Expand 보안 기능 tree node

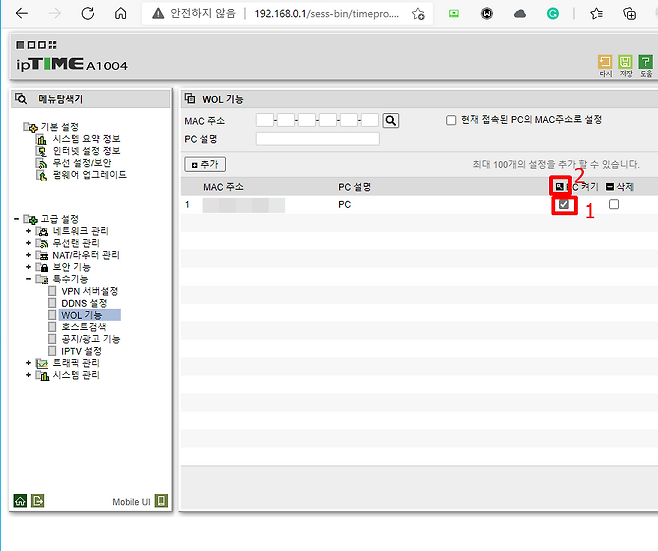coord(29,267)
